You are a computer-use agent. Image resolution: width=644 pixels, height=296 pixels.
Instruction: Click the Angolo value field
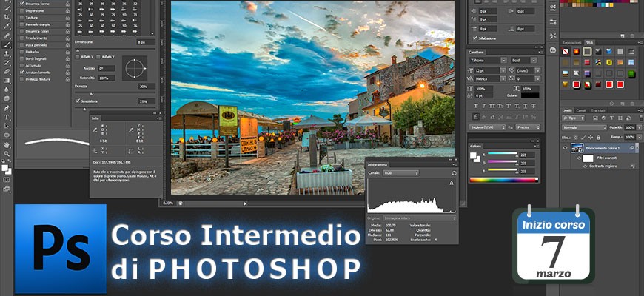pyautogui.click(x=106, y=69)
